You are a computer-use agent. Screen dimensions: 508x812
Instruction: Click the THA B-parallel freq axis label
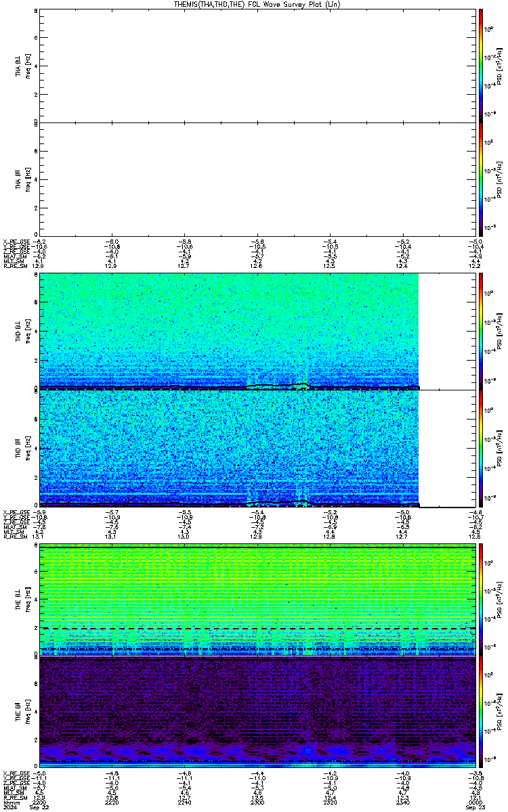(27, 180)
